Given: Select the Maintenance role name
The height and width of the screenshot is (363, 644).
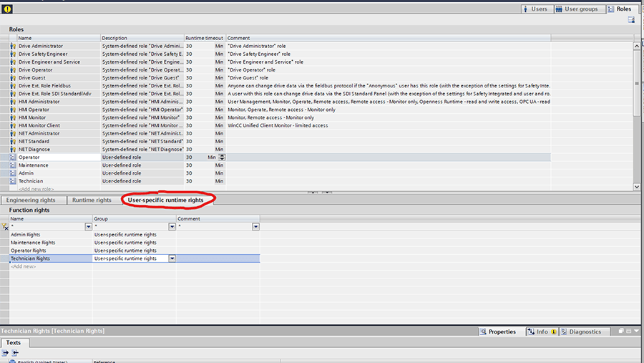Looking at the screenshot, I should (33, 165).
